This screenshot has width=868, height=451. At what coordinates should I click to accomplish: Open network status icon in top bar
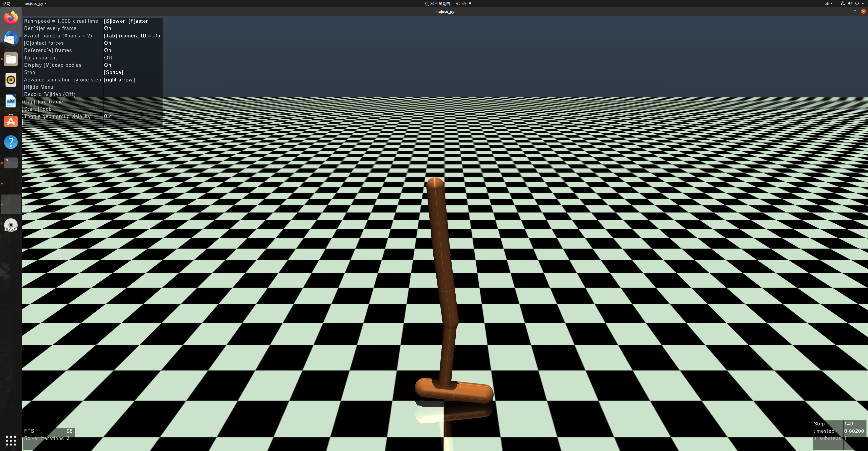click(x=843, y=3)
